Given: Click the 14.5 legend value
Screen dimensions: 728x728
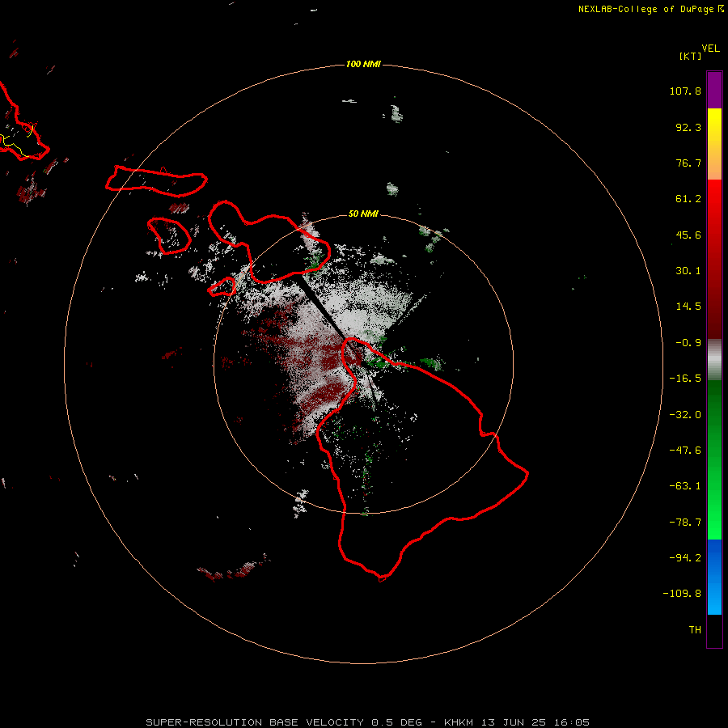Looking at the screenshot, I should click(688, 307).
